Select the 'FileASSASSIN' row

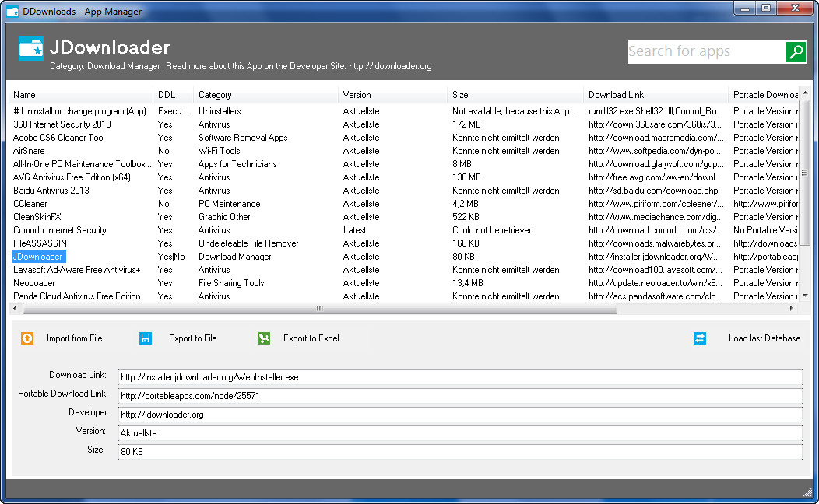tap(404, 243)
